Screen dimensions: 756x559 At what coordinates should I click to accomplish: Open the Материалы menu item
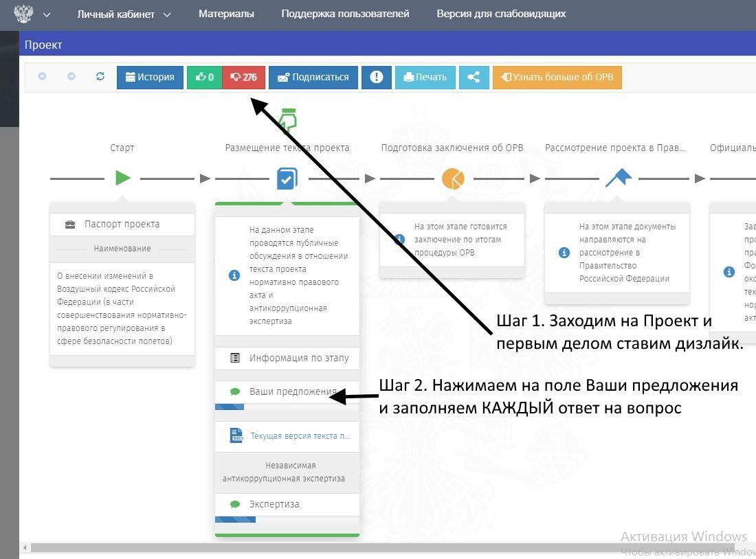tap(226, 14)
